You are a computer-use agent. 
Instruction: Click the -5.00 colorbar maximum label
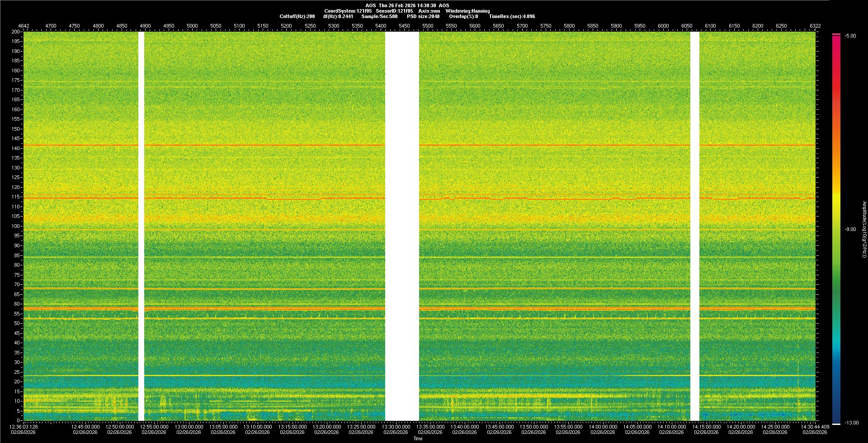click(x=850, y=36)
